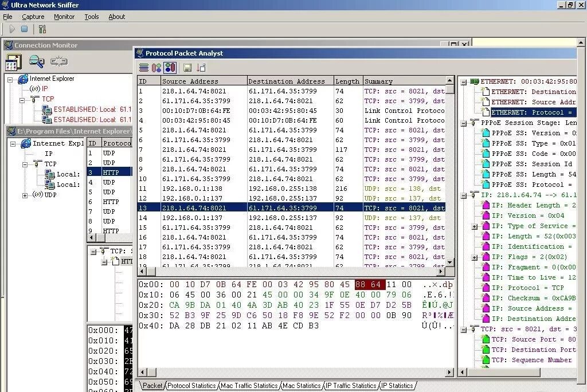
Task: Sort by the Destination Address column header
Action: click(290, 81)
